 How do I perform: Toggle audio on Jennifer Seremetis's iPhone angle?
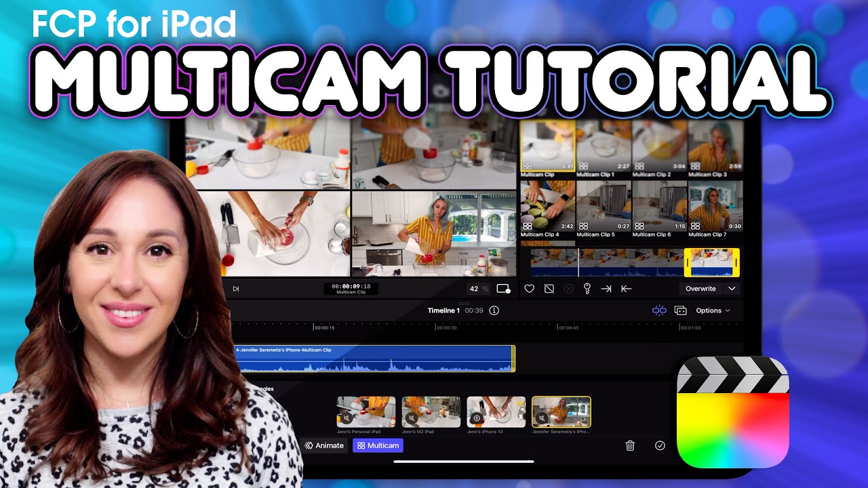(542, 419)
